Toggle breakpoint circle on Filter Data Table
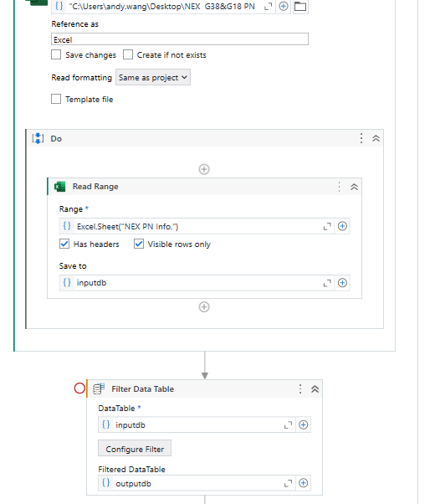 [x=79, y=388]
